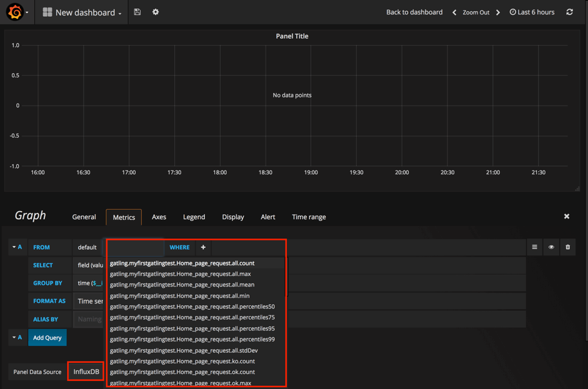Open InfluxDB panel data source dropdown
The image size is (588, 389).
coord(86,372)
